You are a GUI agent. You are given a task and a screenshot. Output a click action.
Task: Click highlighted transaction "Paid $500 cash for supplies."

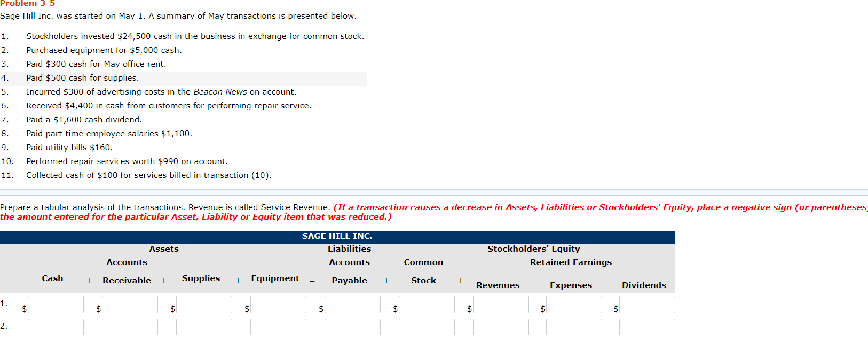[x=83, y=78]
